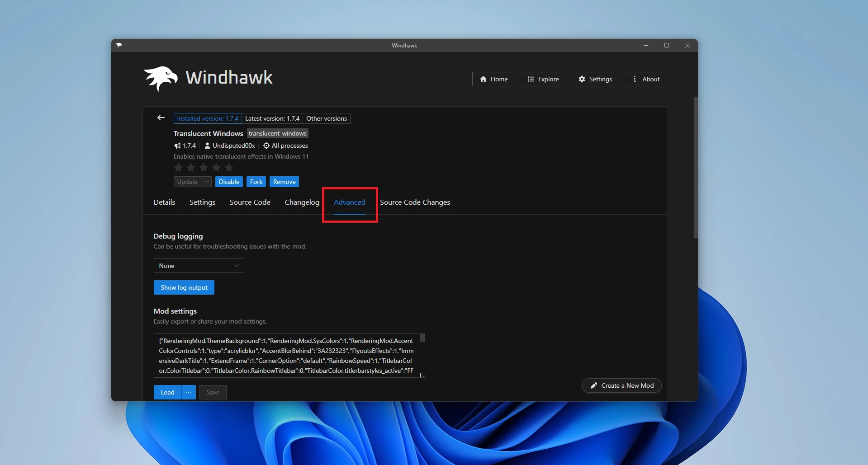
Task: Open the About page
Action: click(645, 79)
